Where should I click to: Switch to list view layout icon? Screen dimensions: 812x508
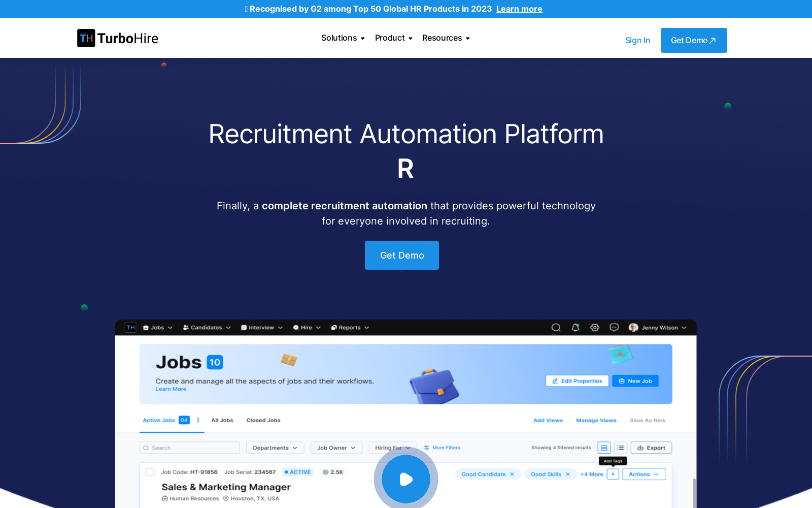[x=621, y=448]
